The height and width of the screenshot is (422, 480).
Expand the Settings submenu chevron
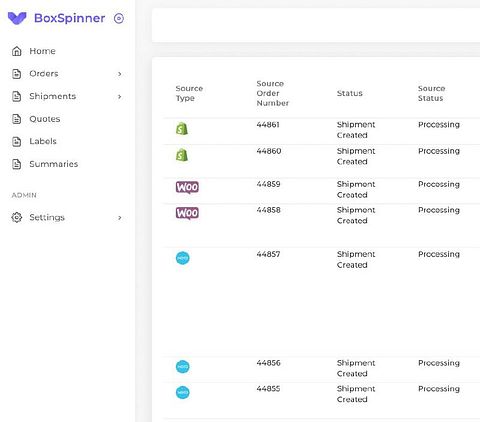(x=120, y=218)
